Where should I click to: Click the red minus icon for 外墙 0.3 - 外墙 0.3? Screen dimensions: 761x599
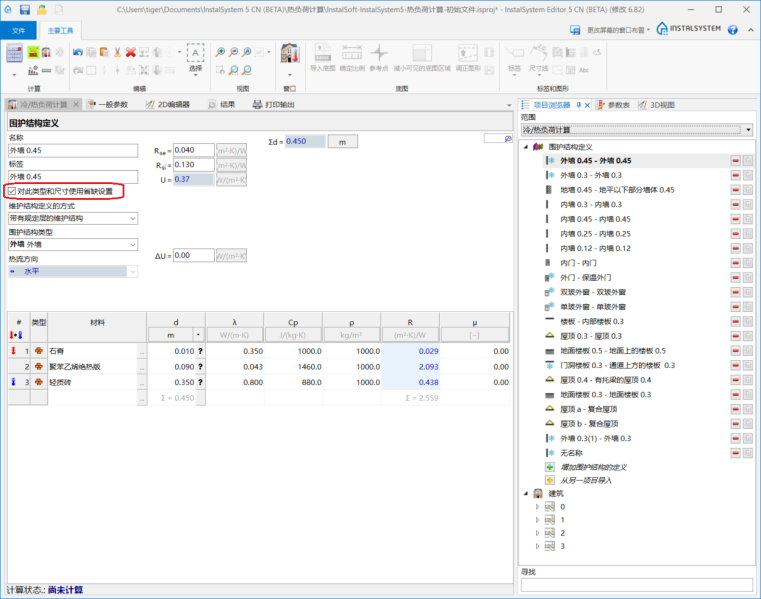(x=735, y=175)
